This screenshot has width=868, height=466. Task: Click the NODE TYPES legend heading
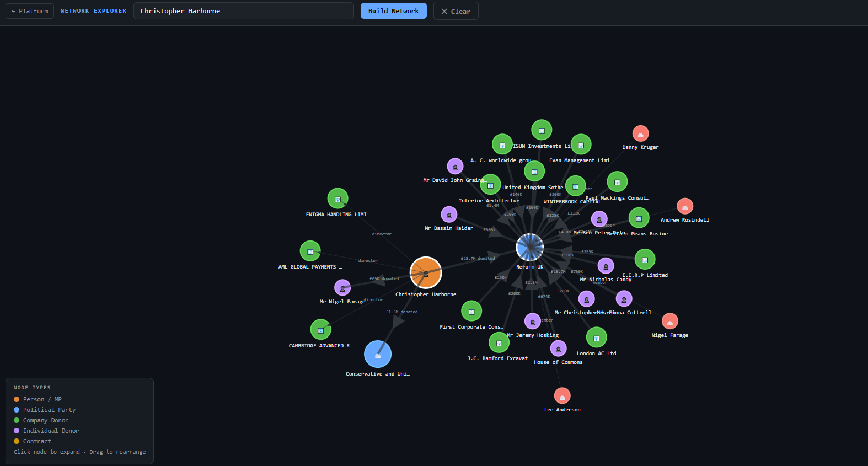click(32, 388)
